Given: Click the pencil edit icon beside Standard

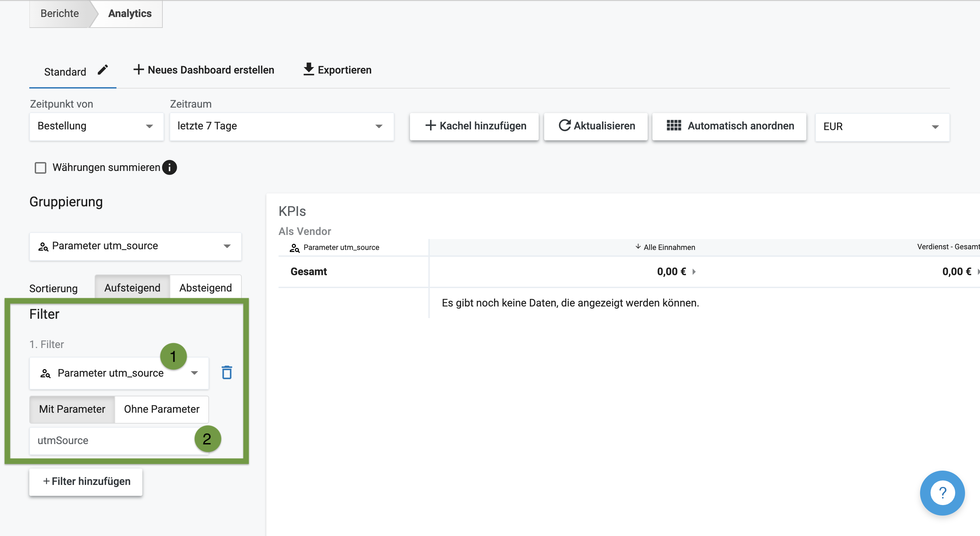Looking at the screenshot, I should click(x=103, y=70).
